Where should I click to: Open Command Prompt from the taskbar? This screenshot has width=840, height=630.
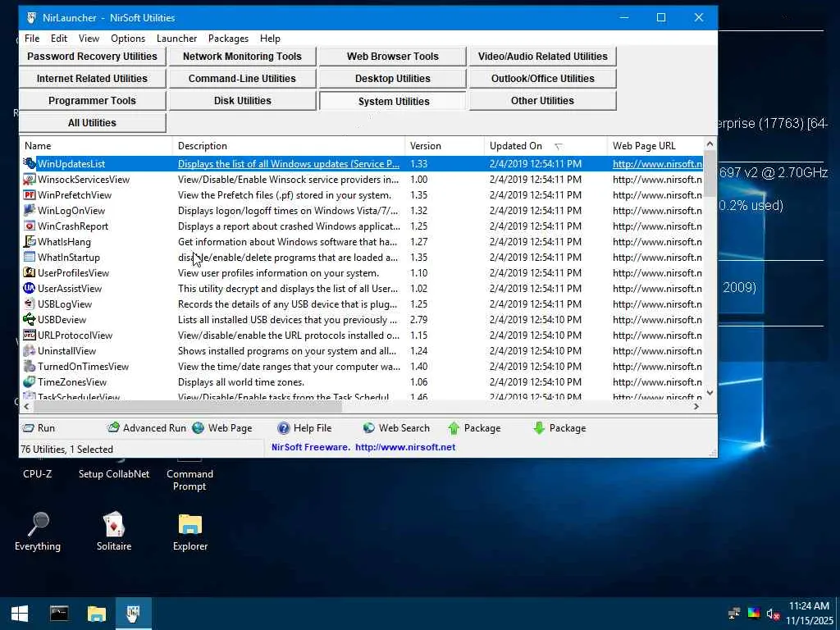coord(59,614)
